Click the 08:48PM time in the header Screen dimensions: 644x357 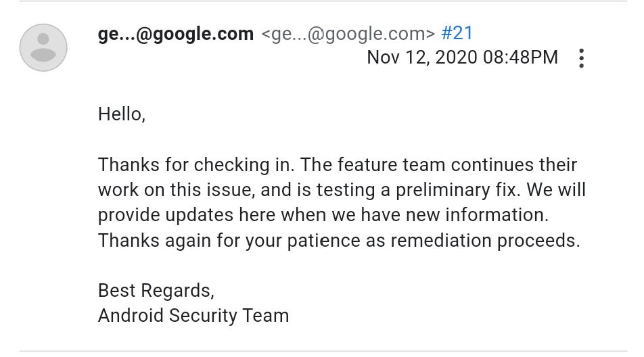(x=520, y=57)
